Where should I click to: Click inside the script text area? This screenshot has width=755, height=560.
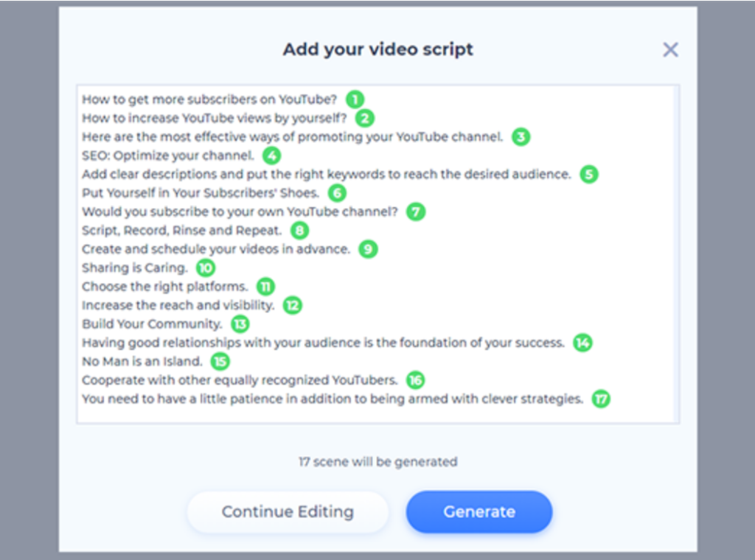377,254
